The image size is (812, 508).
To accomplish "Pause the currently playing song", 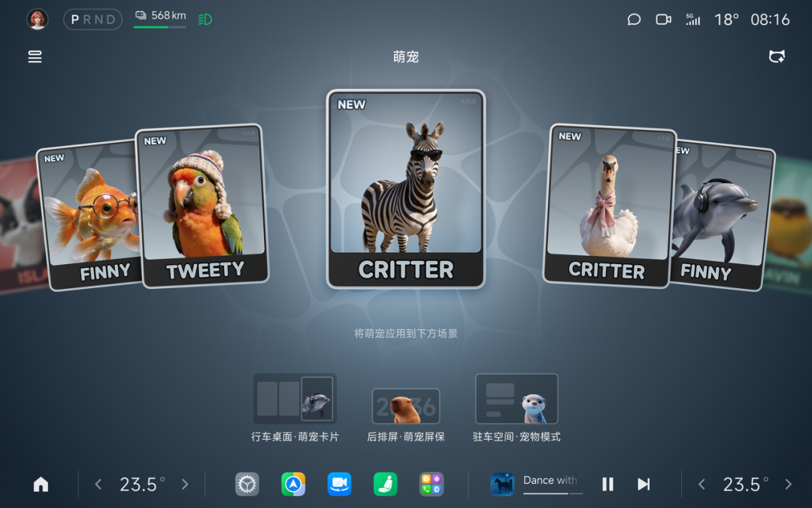I will (x=607, y=484).
